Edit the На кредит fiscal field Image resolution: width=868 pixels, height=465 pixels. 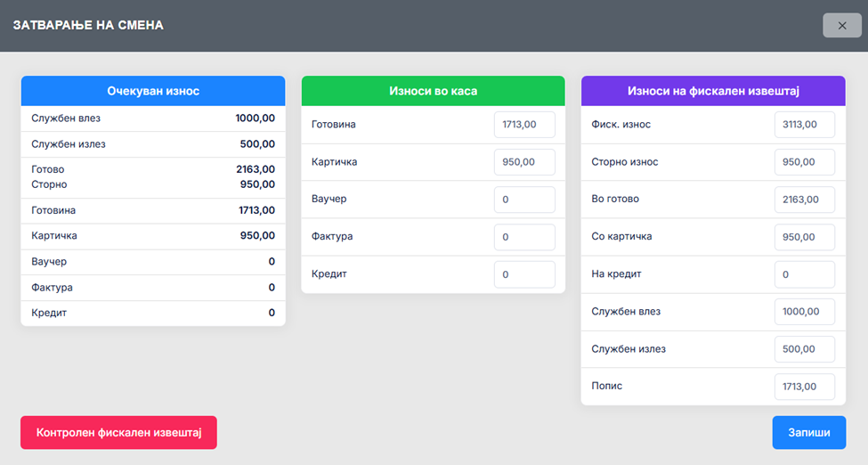click(804, 274)
